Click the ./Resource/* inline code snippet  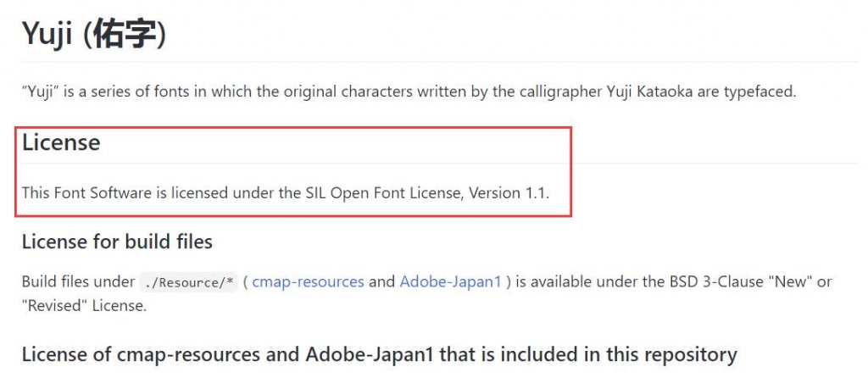tap(189, 282)
